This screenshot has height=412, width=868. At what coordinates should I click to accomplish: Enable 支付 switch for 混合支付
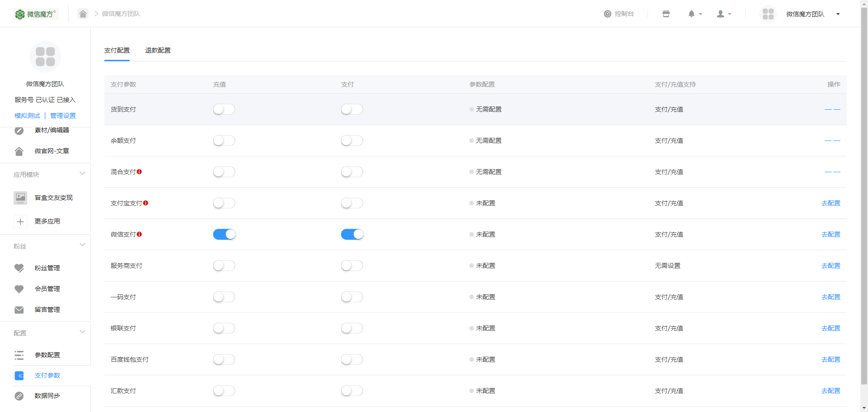(352, 172)
